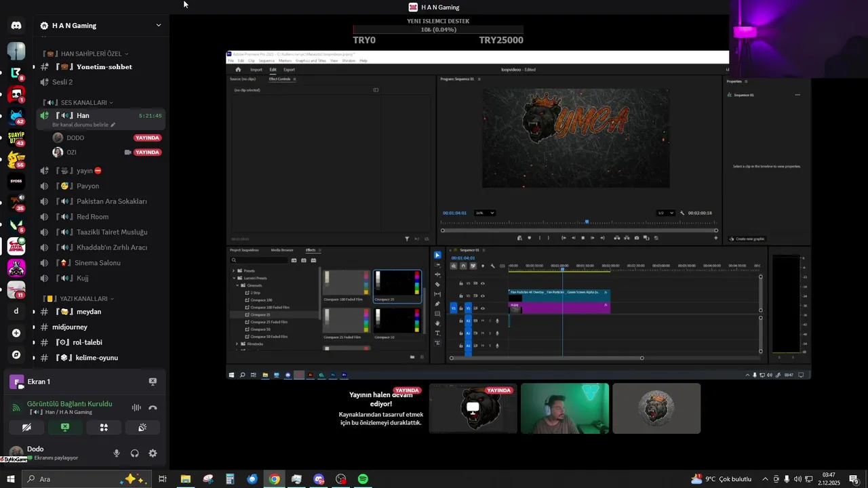Screen dimensions: 868x488
Task: Toggle deafen headphones icon
Action: point(134,453)
